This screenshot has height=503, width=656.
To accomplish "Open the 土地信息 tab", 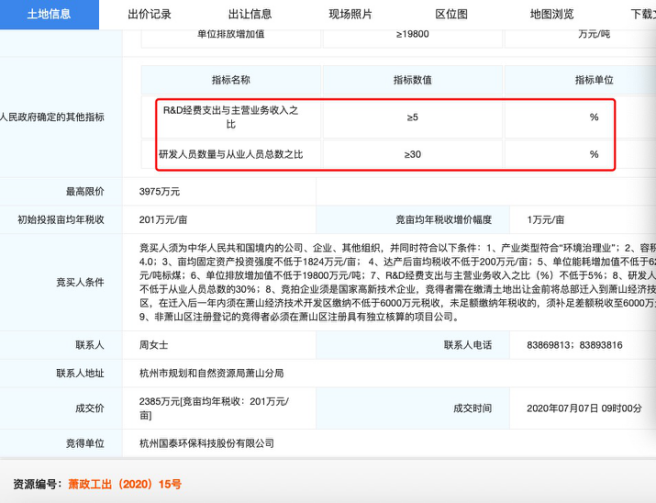I will 48,14.
